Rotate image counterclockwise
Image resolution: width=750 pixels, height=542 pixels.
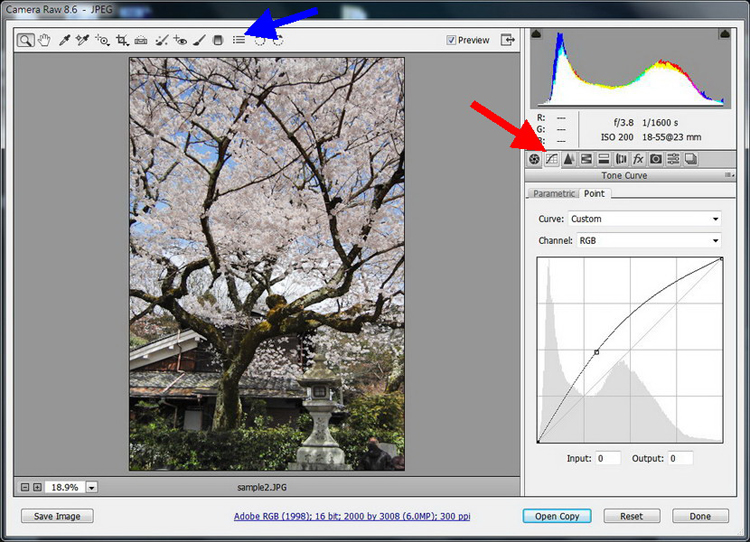tap(259, 41)
